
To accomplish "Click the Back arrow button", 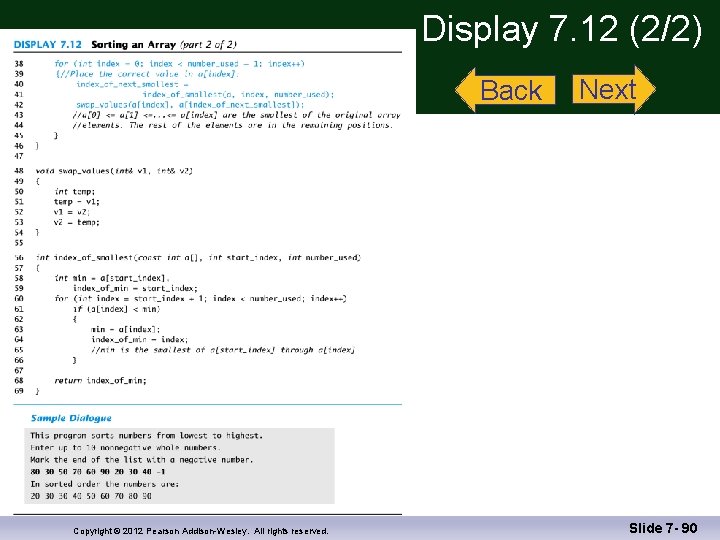I will pos(505,90).
